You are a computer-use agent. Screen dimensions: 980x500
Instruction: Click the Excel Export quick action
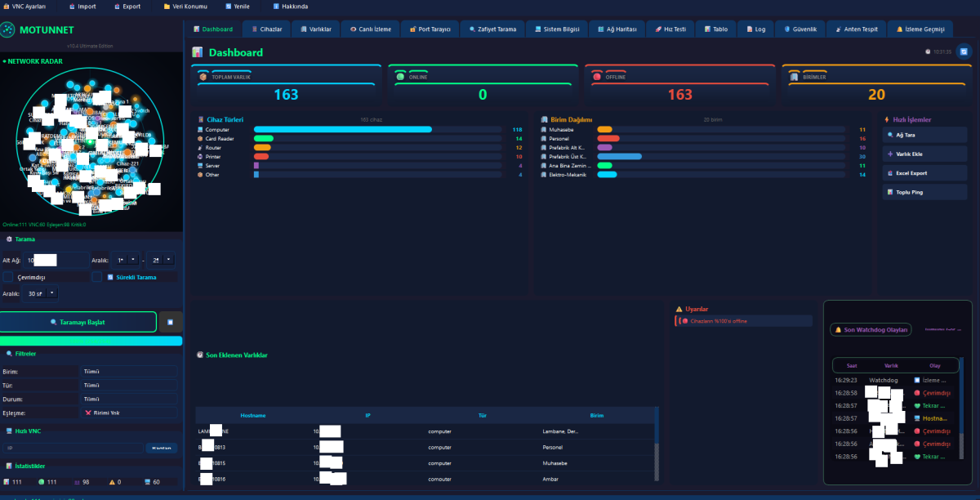coord(924,173)
